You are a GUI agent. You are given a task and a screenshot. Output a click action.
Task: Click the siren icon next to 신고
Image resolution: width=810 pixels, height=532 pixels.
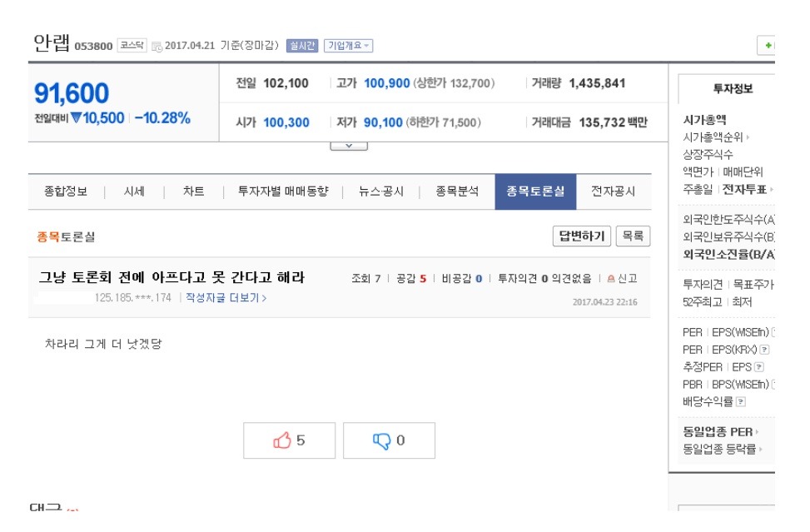point(611,278)
